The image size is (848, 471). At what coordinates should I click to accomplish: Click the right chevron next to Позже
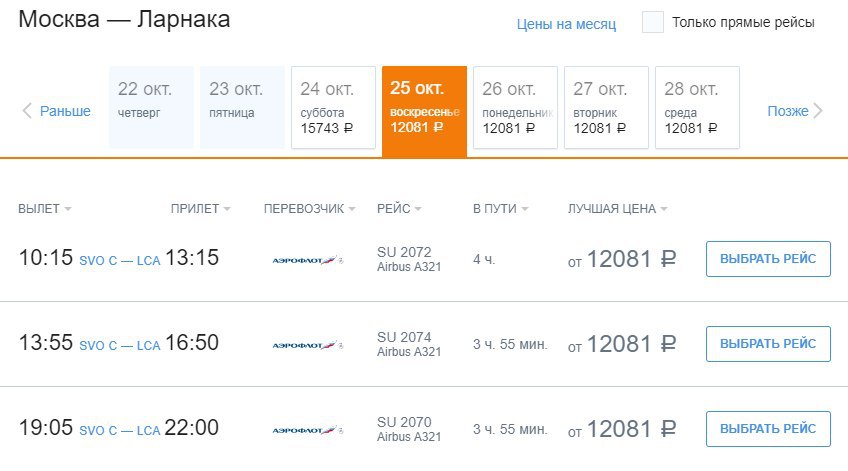click(818, 110)
